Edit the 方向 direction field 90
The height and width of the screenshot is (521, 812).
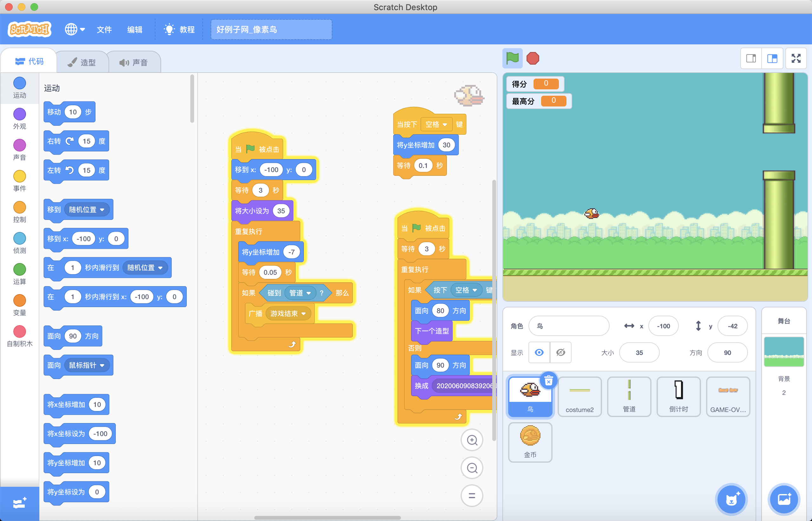pos(727,352)
